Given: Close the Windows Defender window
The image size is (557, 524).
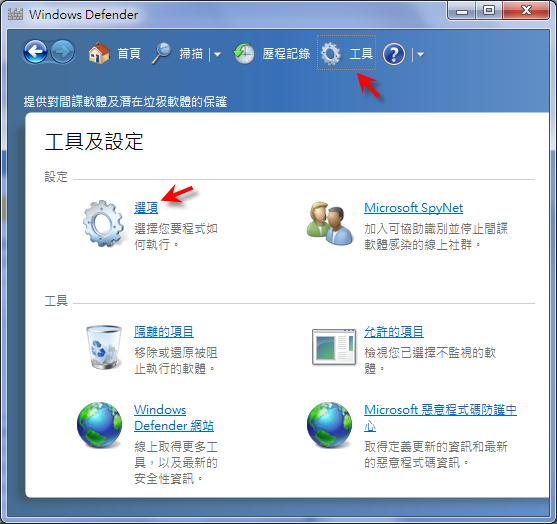Looking at the screenshot, I should coord(526,11).
